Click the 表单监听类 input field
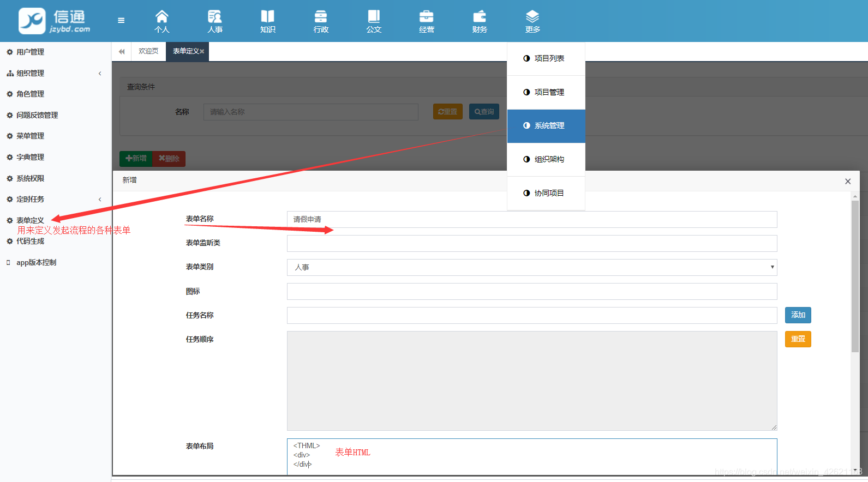Screen dimensions: 868x482 pyautogui.click(x=532, y=243)
